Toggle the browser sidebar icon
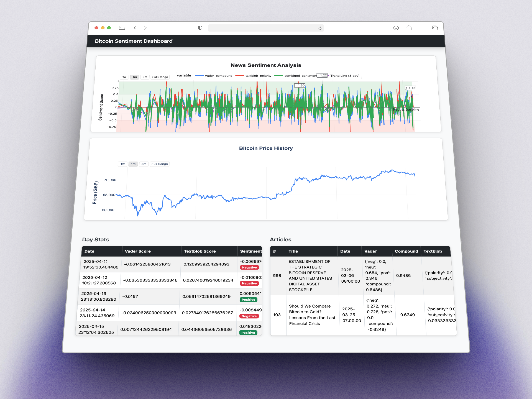The height and width of the screenshot is (399, 532). coord(122,28)
